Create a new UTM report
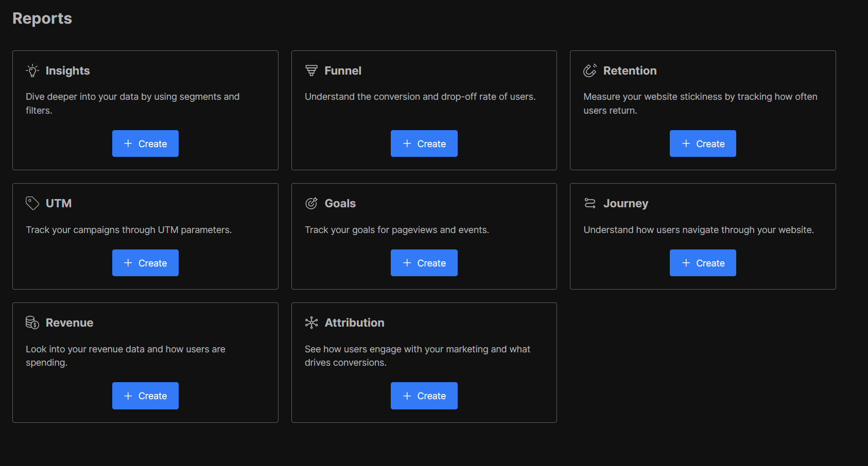 click(145, 263)
